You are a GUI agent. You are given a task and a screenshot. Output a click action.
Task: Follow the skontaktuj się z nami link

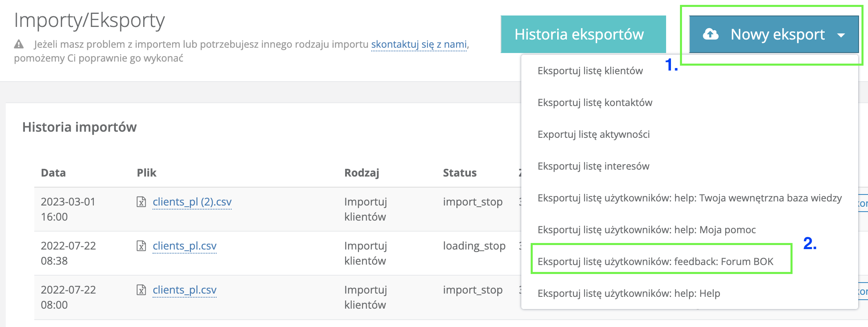click(x=419, y=44)
